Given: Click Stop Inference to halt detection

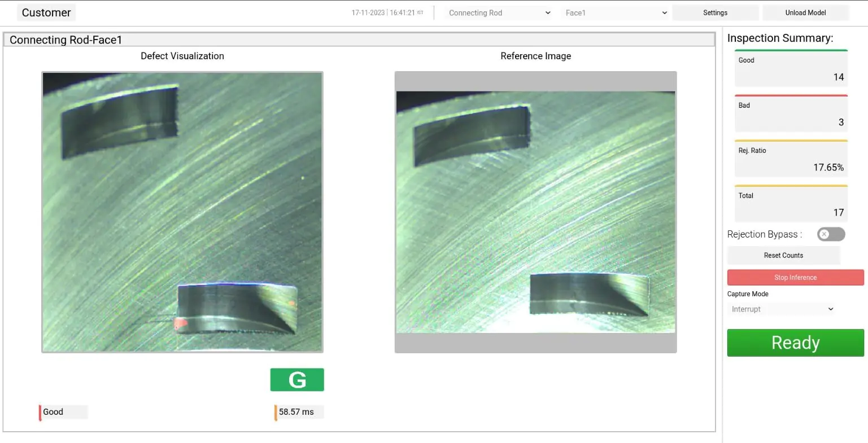Looking at the screenshot, I should [x=795, y=277].
